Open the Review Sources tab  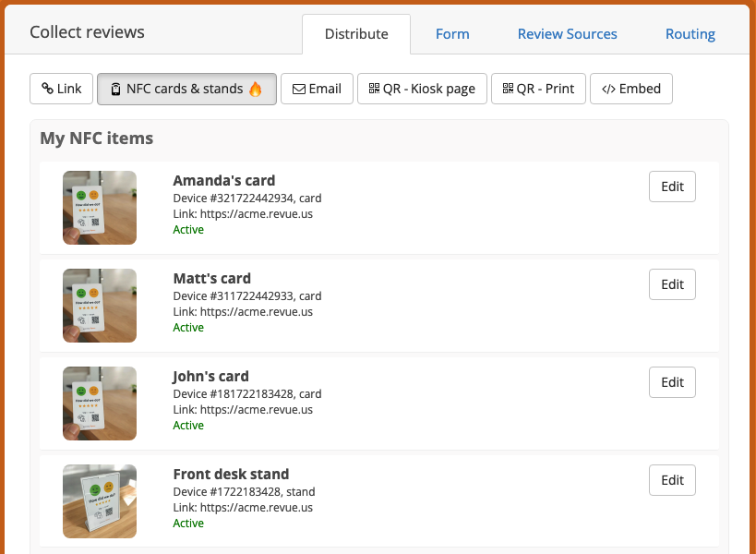coord(567,34)
